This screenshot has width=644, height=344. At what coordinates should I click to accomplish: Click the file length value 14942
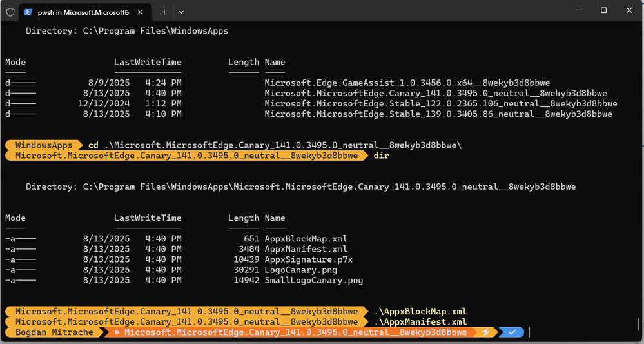tap(246, 281)
